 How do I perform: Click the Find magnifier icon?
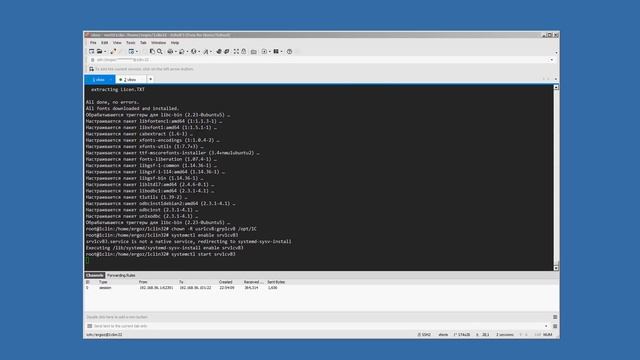coord(160,51)
